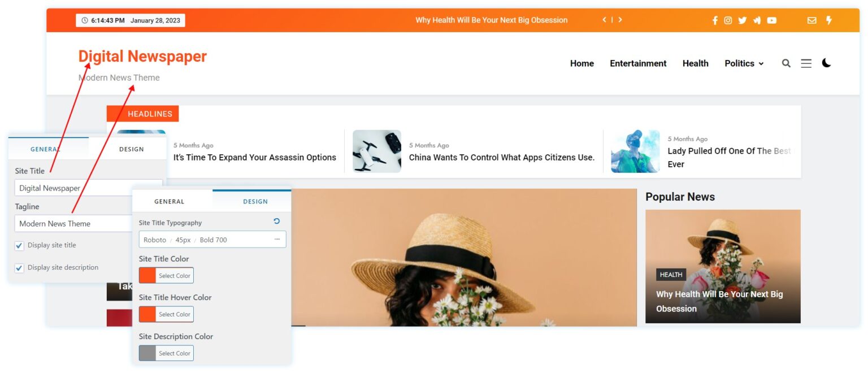Open the YouTube channel icon

(x=771, y=20)
